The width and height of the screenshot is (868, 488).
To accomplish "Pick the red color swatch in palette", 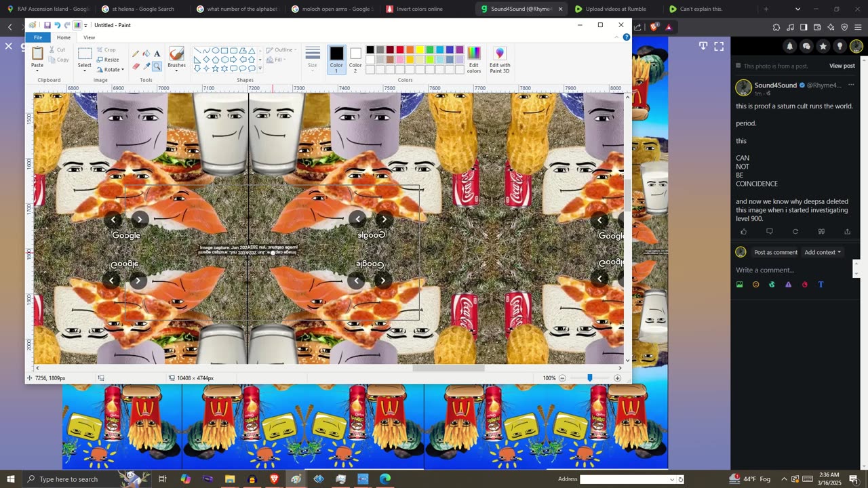I will tap(400, 49).
